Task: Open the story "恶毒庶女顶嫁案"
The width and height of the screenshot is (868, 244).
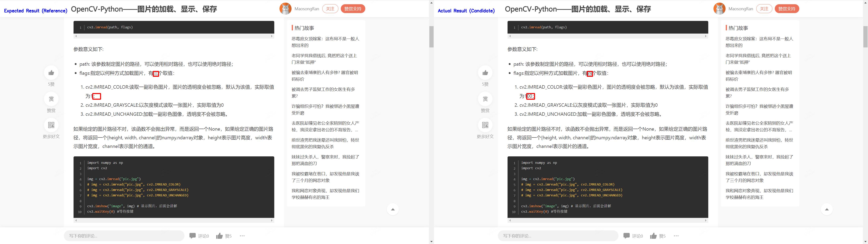Action: click(324, 42)
